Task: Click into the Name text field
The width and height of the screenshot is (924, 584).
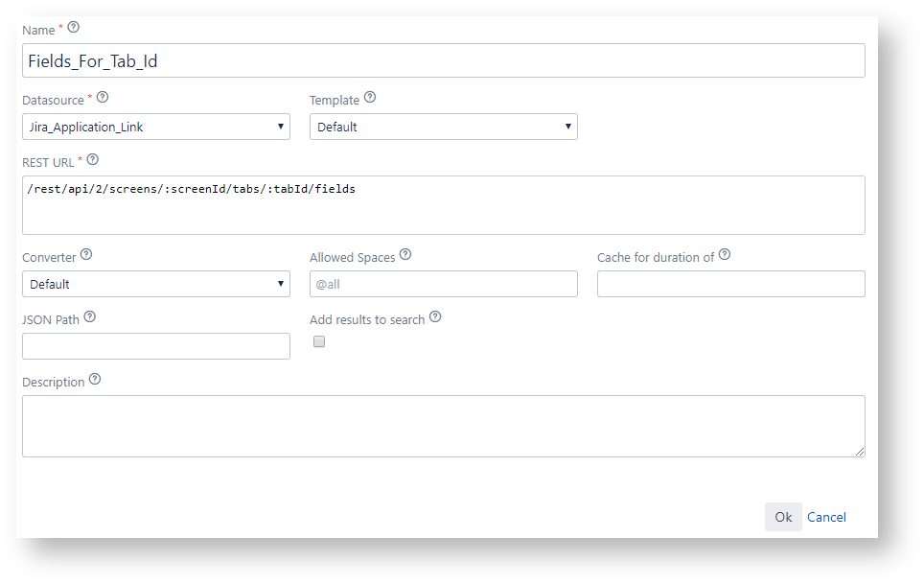Action: [x=444, y=60]
